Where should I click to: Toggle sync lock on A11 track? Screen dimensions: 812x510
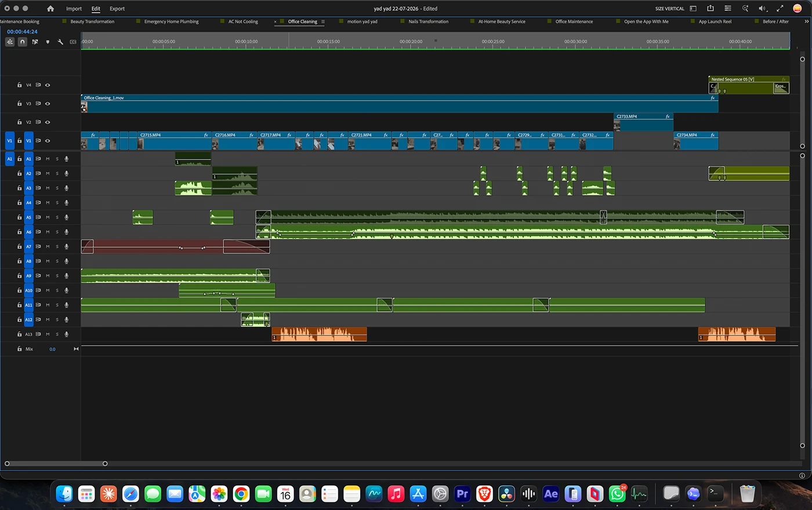point(38,305)
